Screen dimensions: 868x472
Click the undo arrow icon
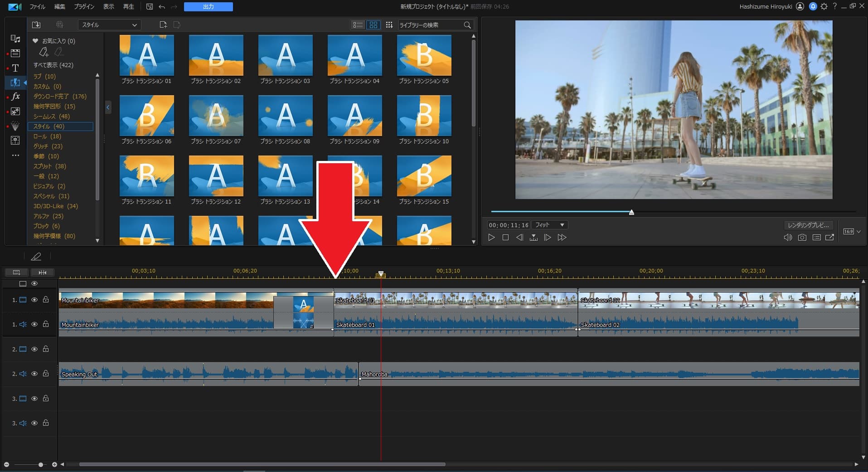[162, 7]
